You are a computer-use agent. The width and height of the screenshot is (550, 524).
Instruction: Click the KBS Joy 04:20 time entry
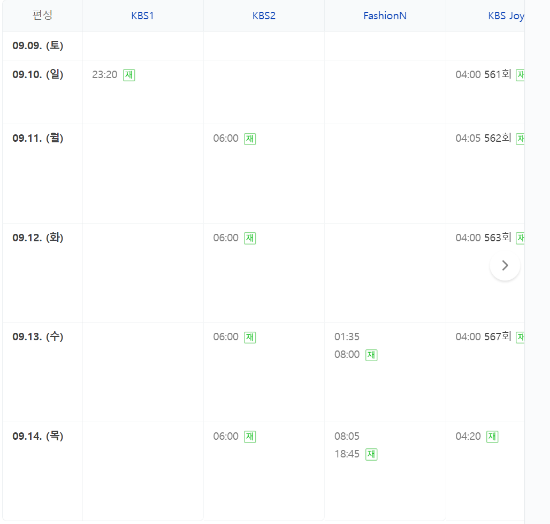(x=468, y=436)
